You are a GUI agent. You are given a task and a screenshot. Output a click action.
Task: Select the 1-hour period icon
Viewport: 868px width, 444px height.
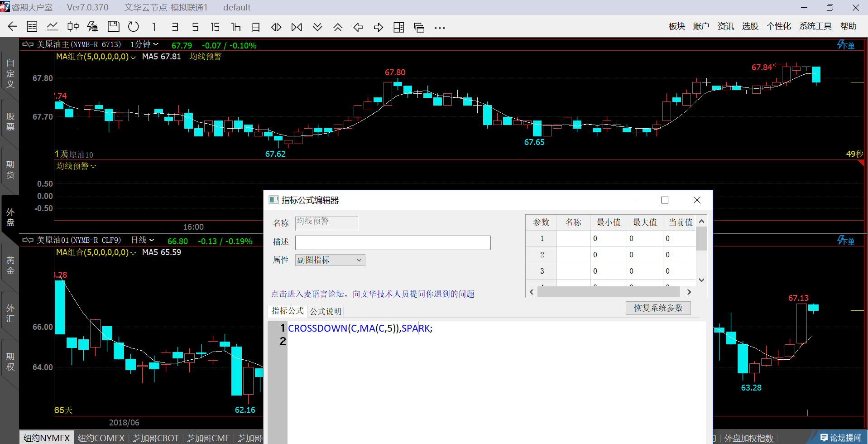coord(235,27)
